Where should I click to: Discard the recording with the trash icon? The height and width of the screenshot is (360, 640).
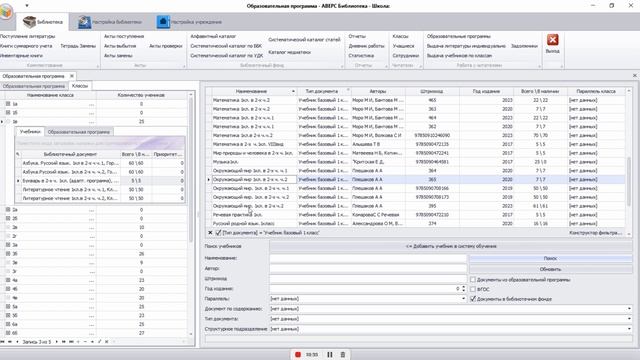[343, 354]
